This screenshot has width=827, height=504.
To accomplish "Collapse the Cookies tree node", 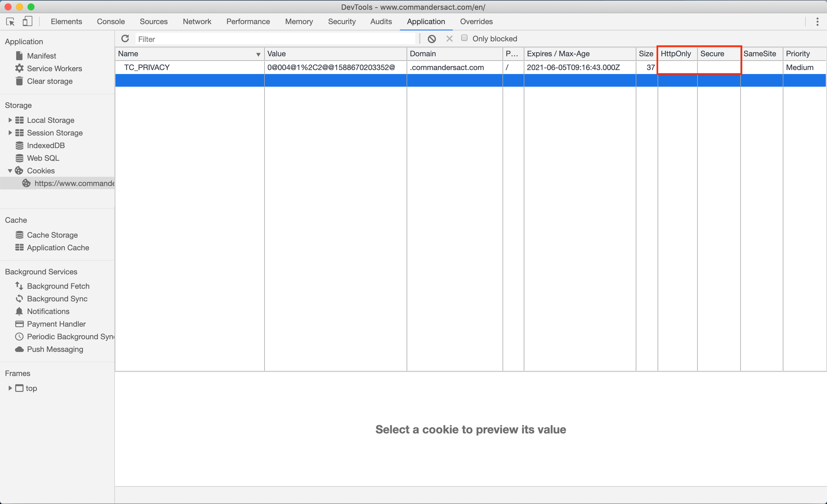I will 10,171.
